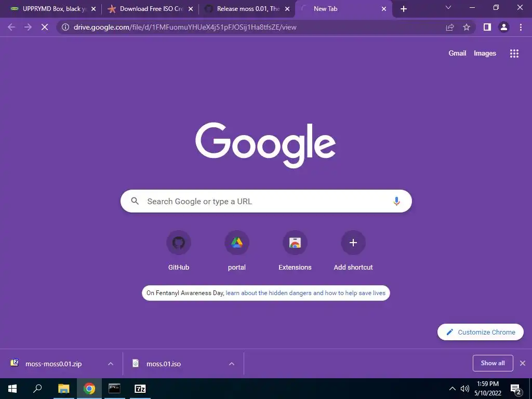Click the Google logo

[x=265, y=145]
